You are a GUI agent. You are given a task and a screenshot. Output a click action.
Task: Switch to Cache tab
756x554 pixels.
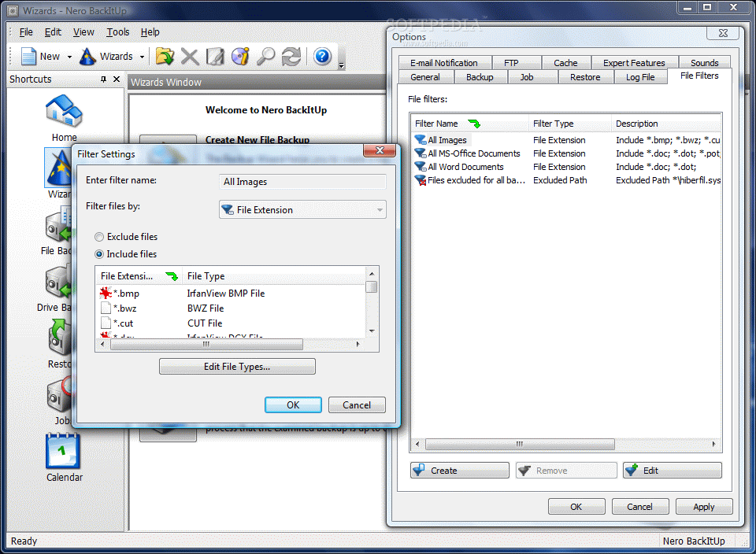pyautogui.click(x=565, y=63)
